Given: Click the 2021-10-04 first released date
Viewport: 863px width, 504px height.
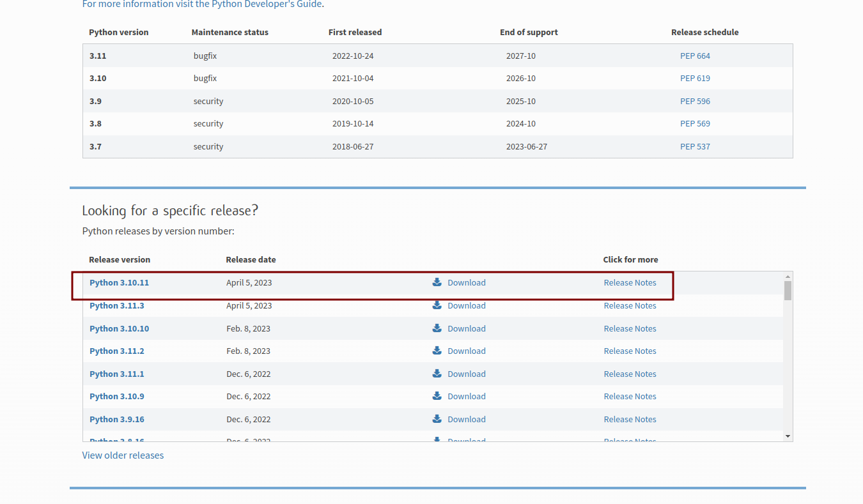Looking at the screenshot, I should (353, 78).
